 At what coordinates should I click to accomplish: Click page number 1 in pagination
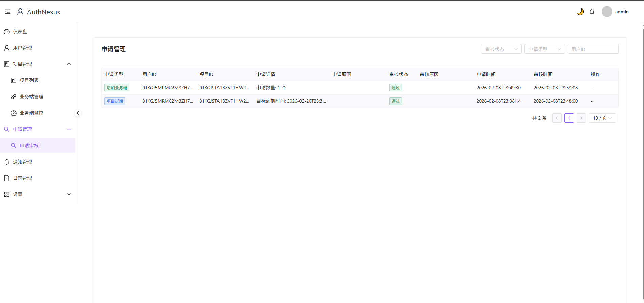pos(569,118)
